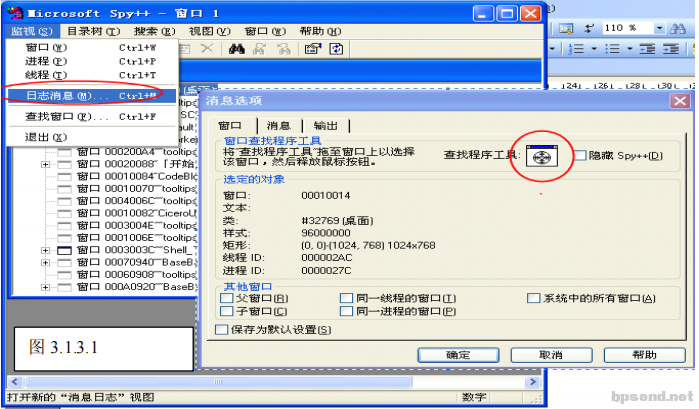Select 日志消息(M)... from the 监视 menu
The width and height of the screenshot is (699, 409).
click(x=91, y=96)
